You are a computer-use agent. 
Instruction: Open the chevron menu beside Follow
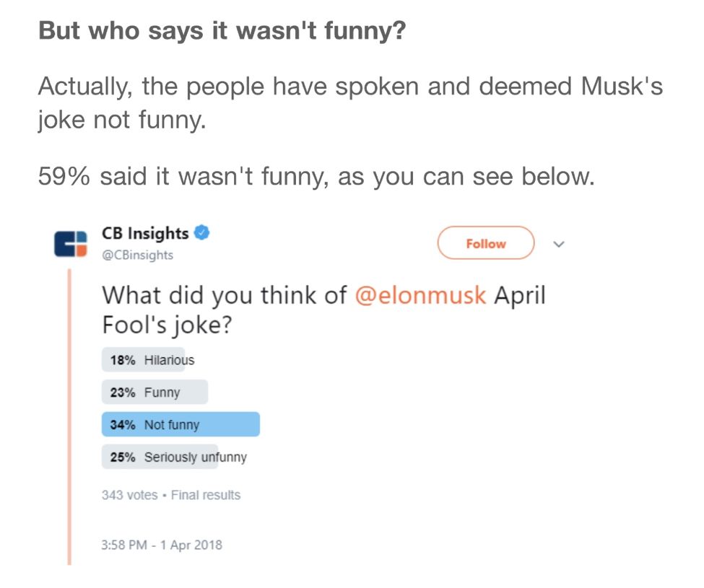[557, 245]
